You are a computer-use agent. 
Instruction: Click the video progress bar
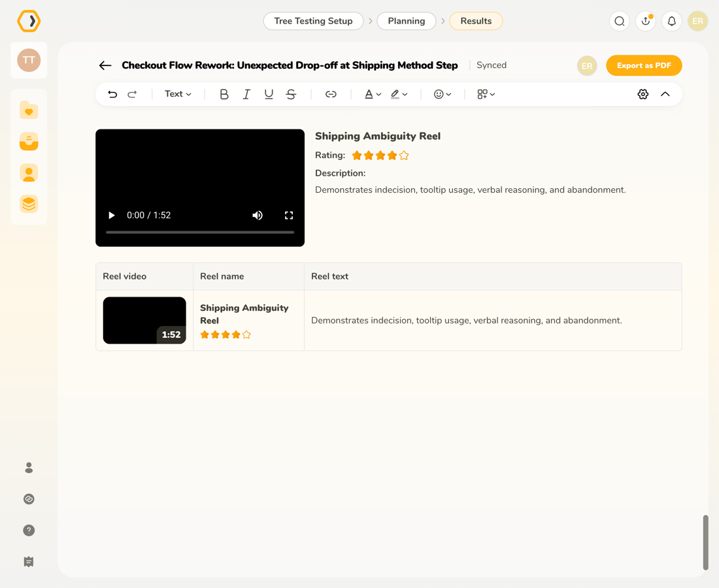pyautogui.click(x=200, y=233)
